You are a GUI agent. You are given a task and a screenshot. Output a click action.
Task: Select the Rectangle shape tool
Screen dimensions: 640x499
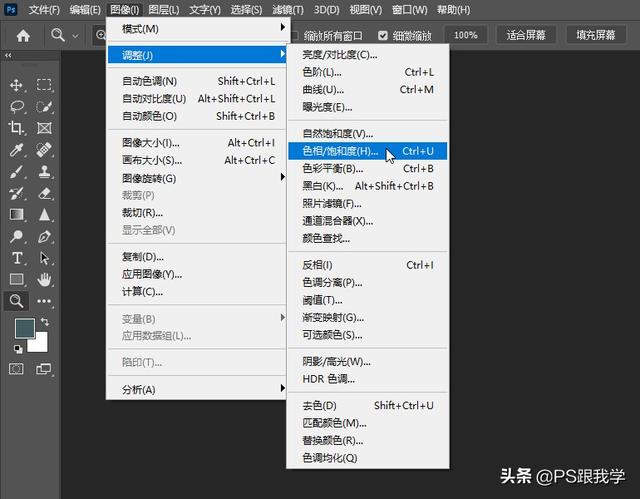(16, 279)
